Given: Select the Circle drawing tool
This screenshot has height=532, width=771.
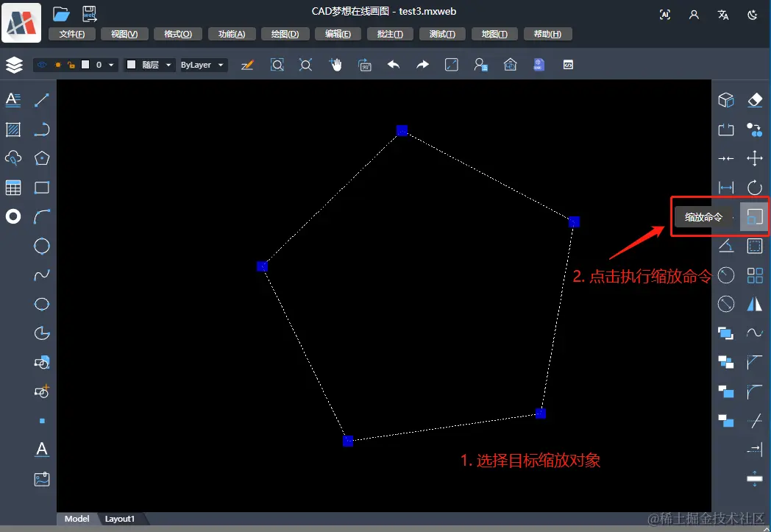Looking at the screenshot, I should [42, 246].
